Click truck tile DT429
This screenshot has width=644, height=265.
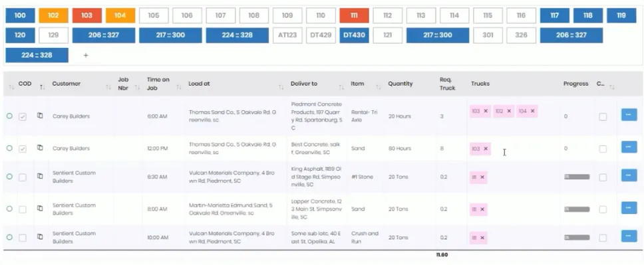click(x=321, y=35)
